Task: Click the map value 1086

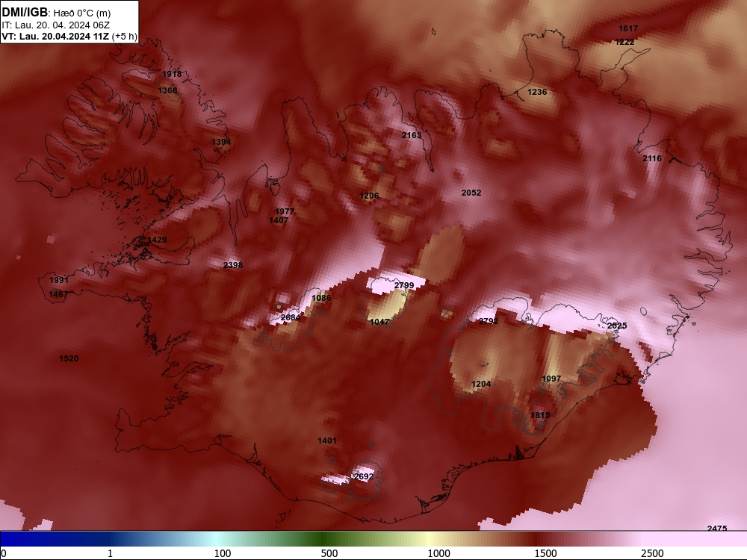Action: 321,298
